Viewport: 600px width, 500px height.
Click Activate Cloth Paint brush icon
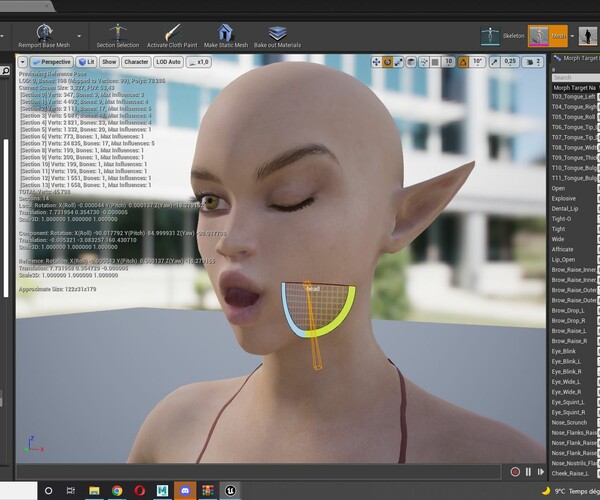click(172, 32)
